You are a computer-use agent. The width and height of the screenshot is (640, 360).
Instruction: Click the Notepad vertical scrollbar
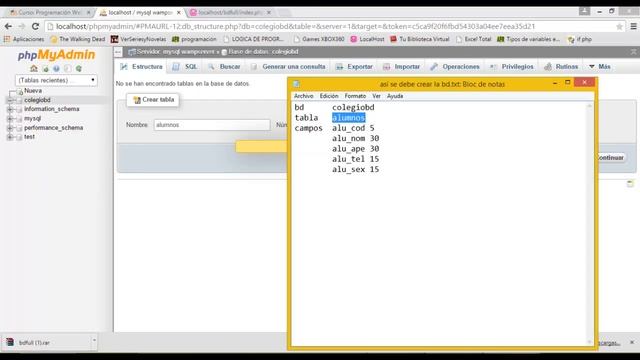coord(589,224)
